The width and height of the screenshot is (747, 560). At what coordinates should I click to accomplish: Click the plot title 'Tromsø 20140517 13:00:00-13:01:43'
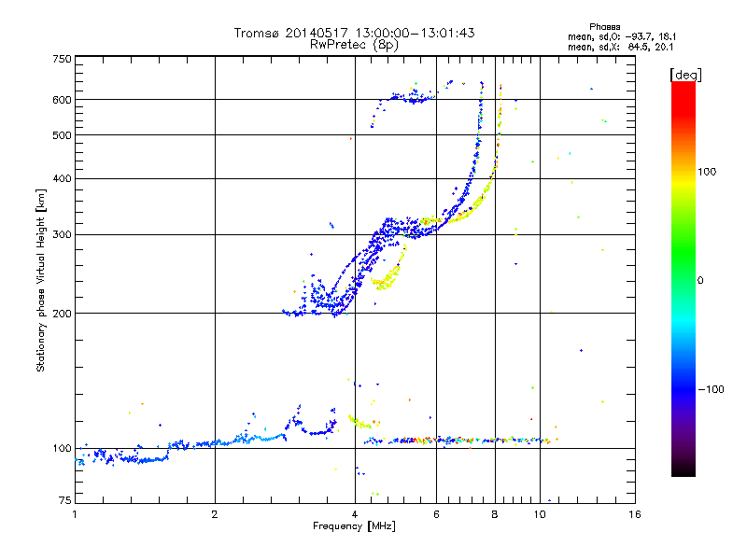point(354,33)
